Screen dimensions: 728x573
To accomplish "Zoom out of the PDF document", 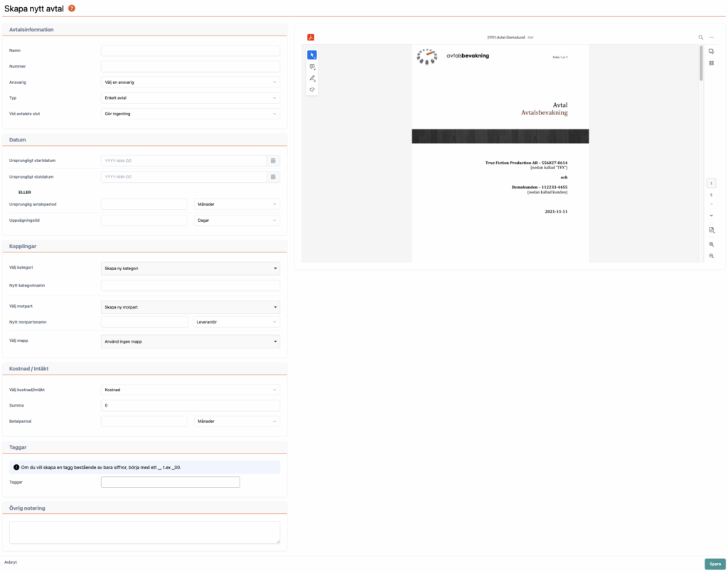I will point(712,256).
